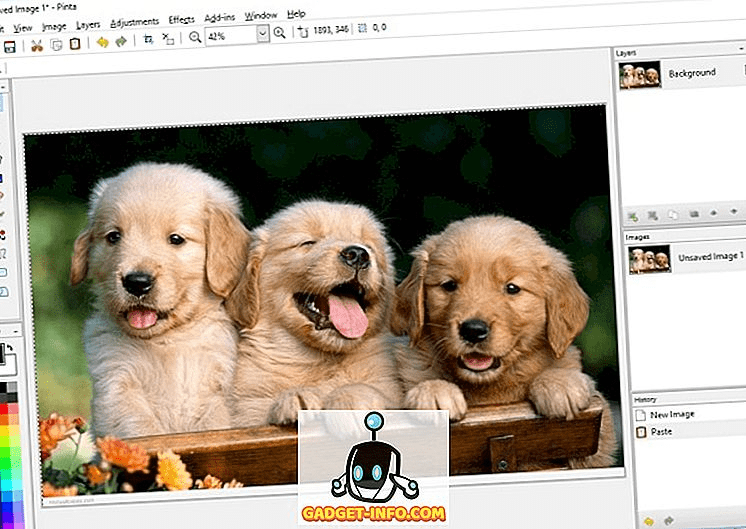Viewport: 746px width, 529px height.
Task: Swap the primary and secondary colors
Action: click(x=10, y=348)
